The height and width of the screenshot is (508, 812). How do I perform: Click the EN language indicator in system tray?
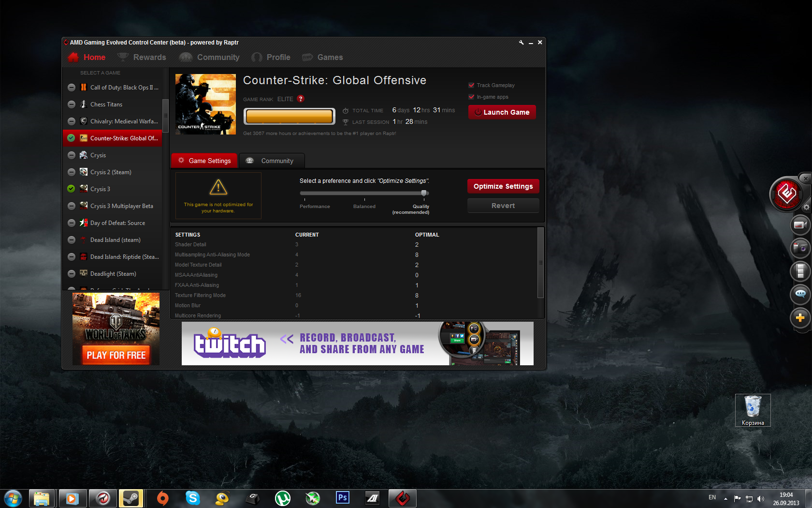(712, 497)
